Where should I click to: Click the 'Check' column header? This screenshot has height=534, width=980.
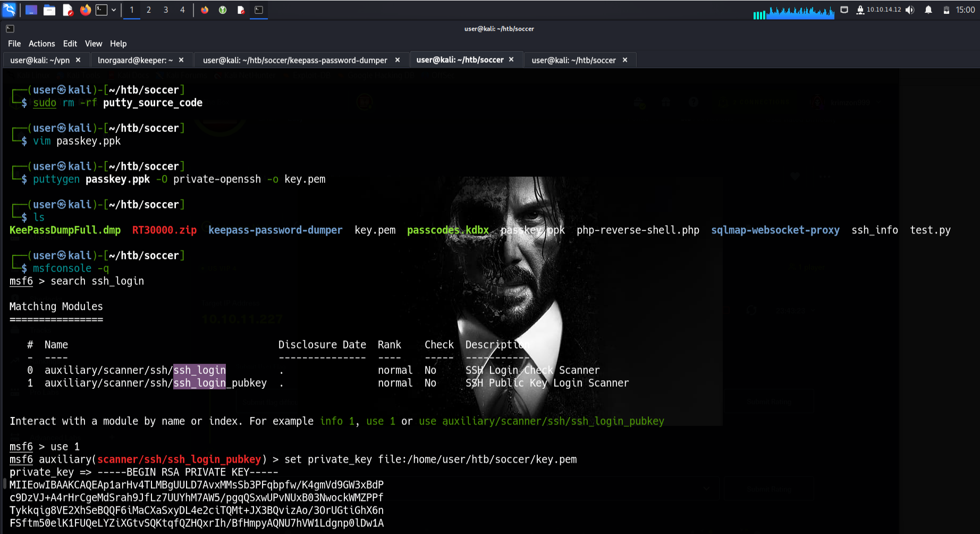pos(439,345)
